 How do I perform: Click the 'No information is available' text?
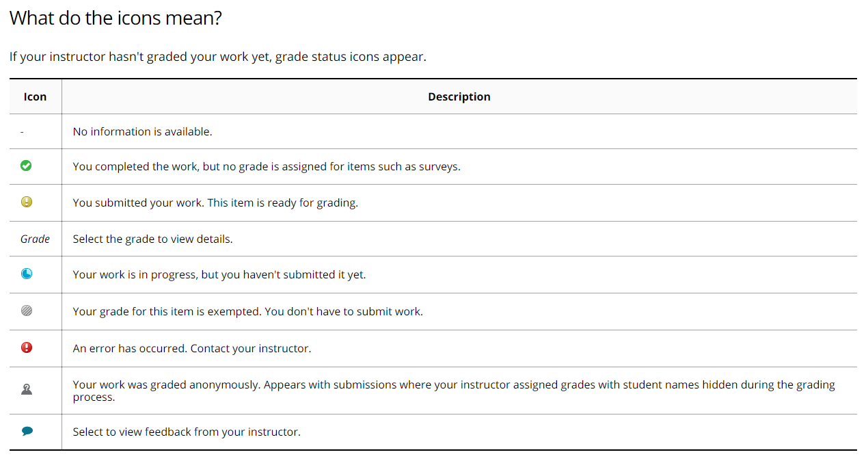tap(142, 131)
